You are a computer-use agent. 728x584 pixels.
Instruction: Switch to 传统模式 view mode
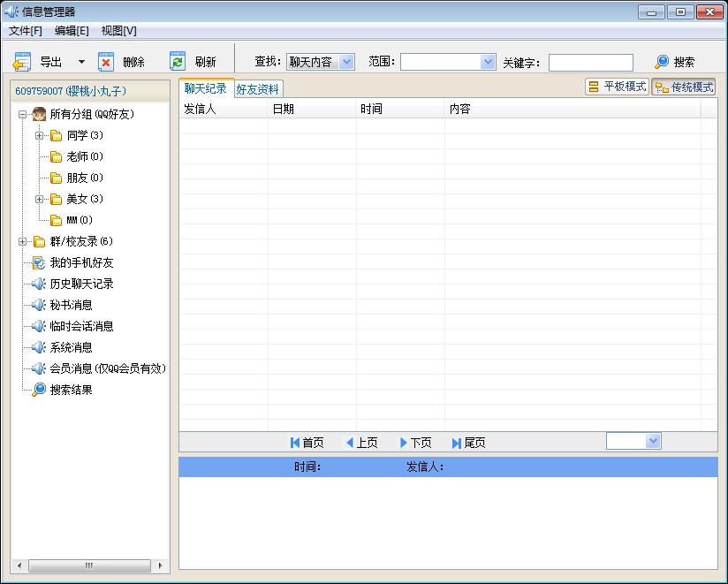click(x=684, y=87)
